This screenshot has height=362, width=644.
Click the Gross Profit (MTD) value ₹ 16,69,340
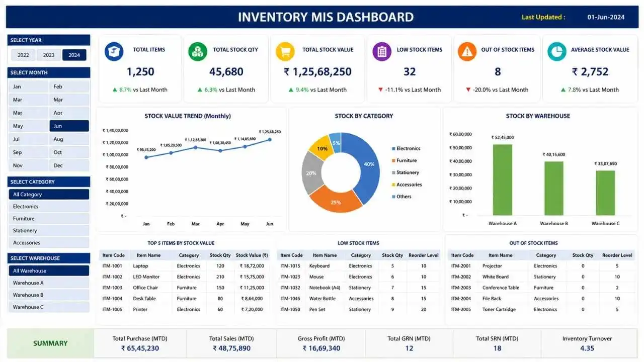click(x=321, y=348)
